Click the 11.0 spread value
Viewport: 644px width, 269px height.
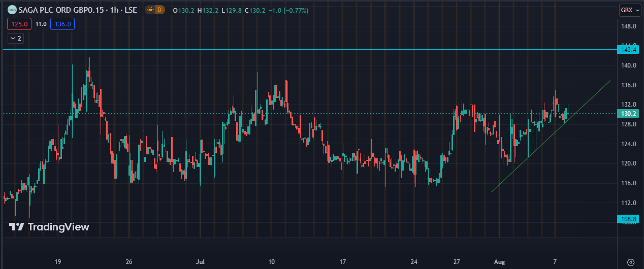[x=41, y=24]
